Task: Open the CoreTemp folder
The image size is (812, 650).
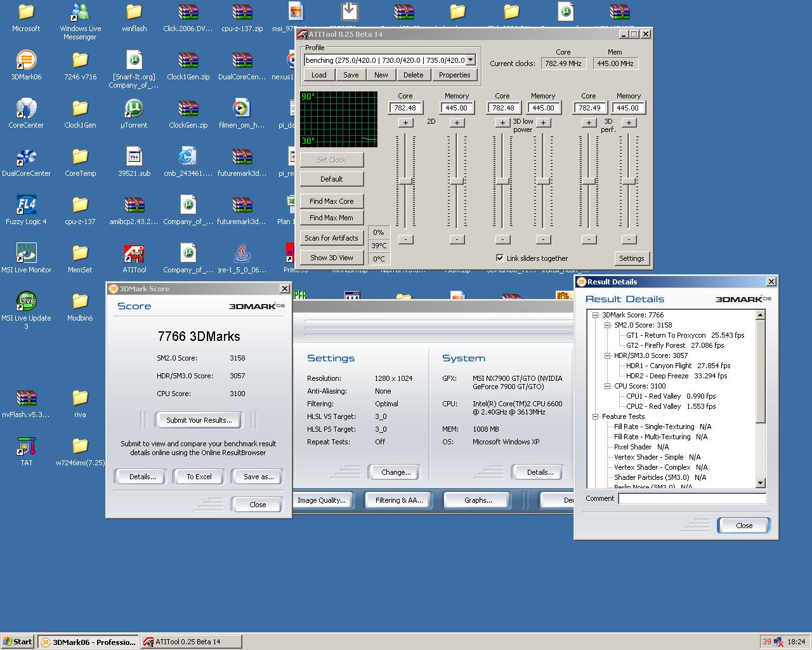Action: point(80,162)
